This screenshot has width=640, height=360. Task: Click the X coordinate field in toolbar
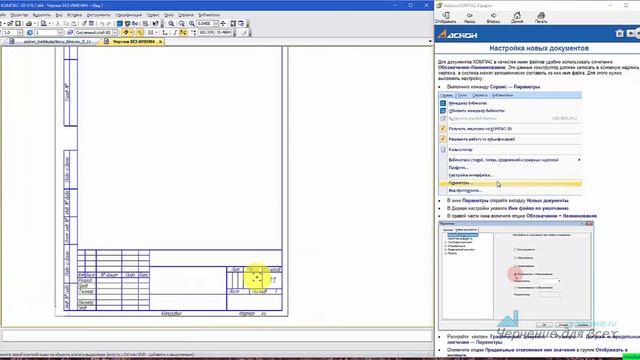coord(207,32)
